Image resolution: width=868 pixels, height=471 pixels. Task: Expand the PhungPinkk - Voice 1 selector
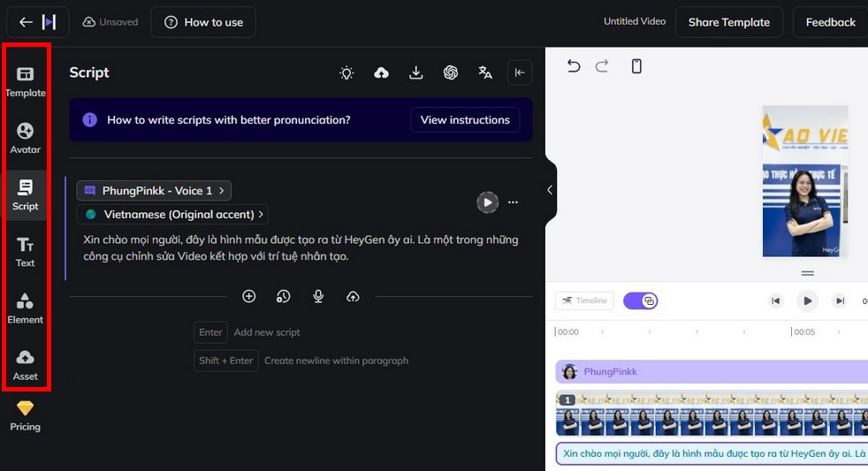(x=154, y=190)
